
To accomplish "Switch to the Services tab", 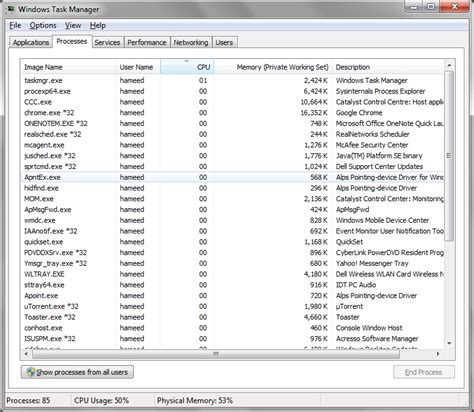I will point(107,42).
